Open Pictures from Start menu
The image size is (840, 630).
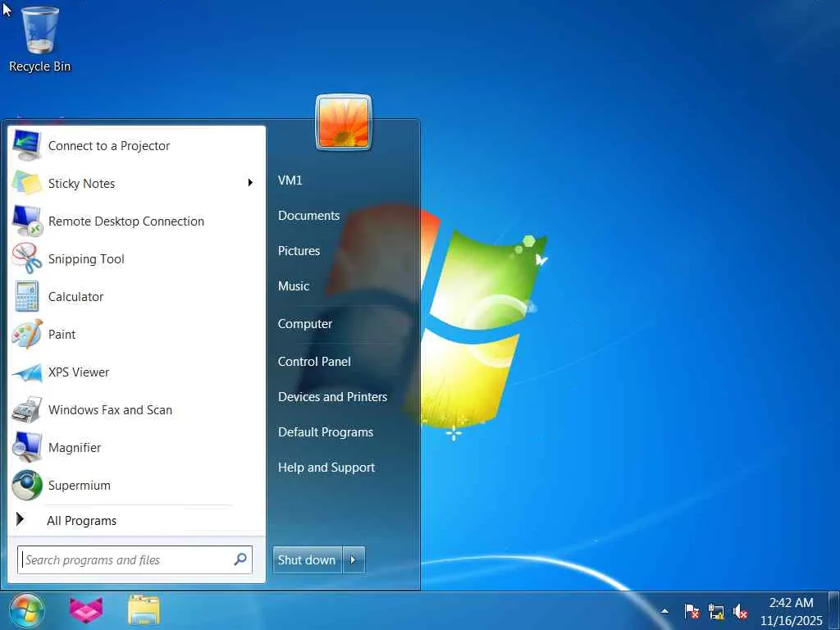point(299,251)
